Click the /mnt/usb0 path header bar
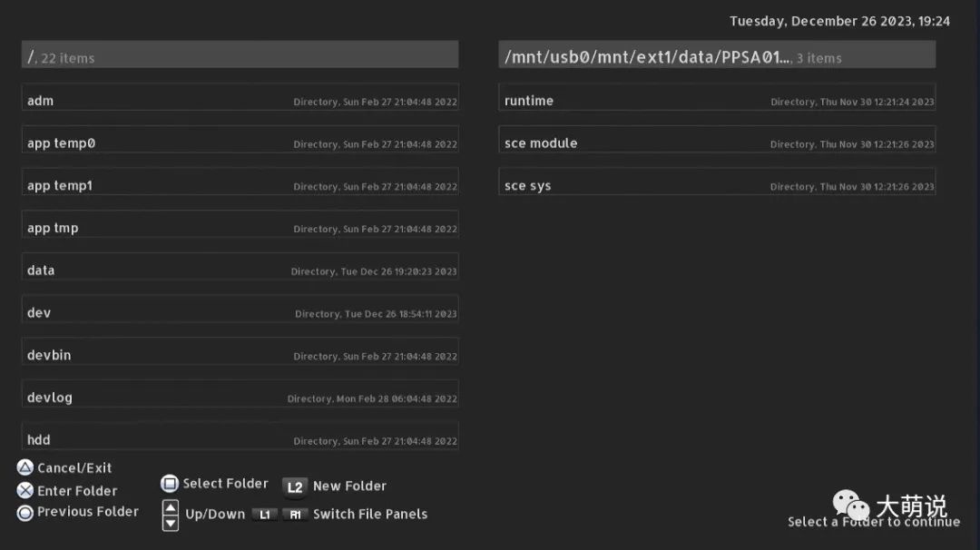 click(x=717, y=56)
